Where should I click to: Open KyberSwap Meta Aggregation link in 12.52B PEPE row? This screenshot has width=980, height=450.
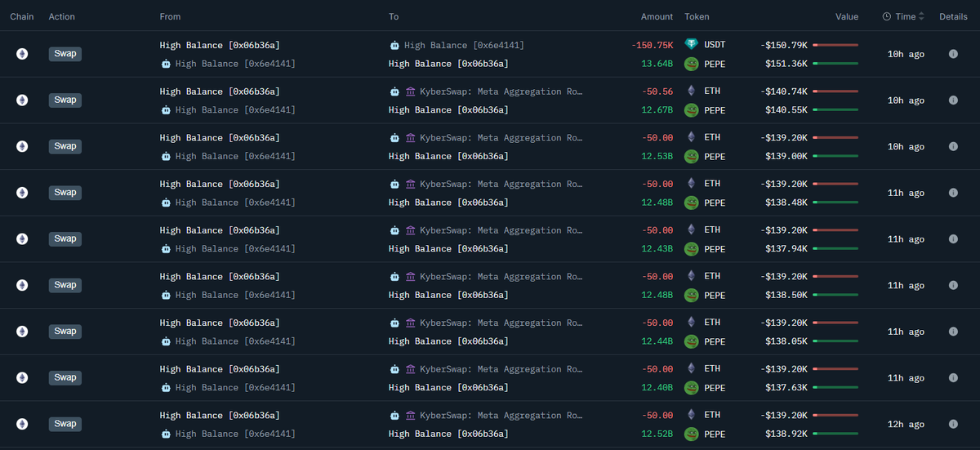(x=501, y=415)
